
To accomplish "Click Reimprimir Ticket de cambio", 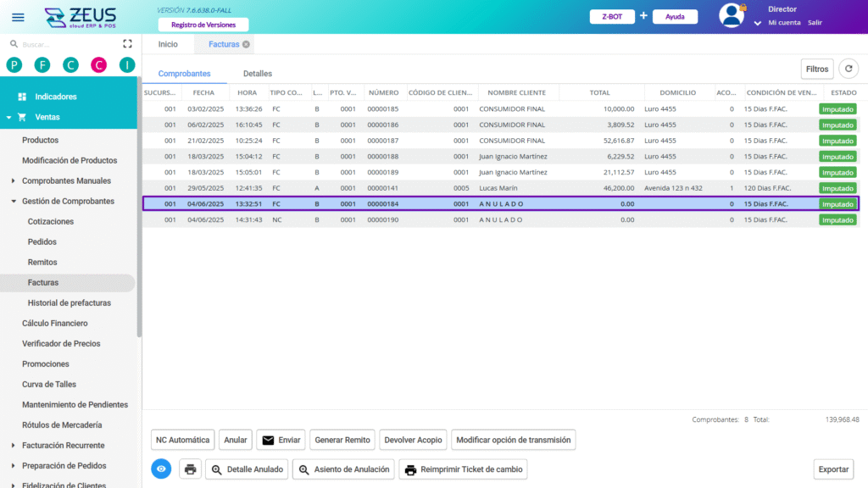I will coord(464,469).
